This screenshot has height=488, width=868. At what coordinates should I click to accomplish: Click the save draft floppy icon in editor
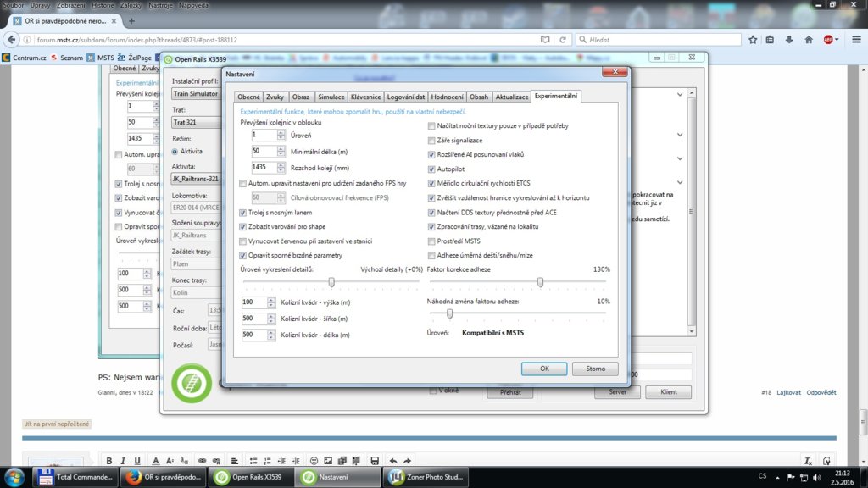click(375, 460)
